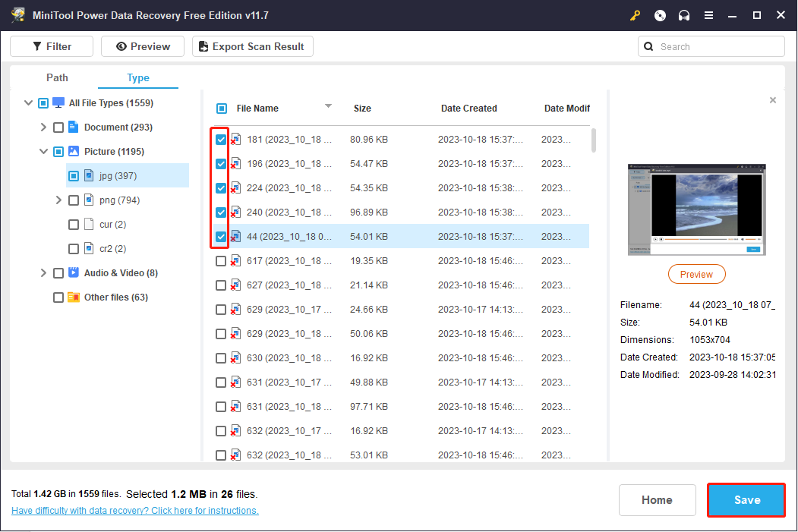Open the Bootable Media disc icon

click(x=659, y=15)
